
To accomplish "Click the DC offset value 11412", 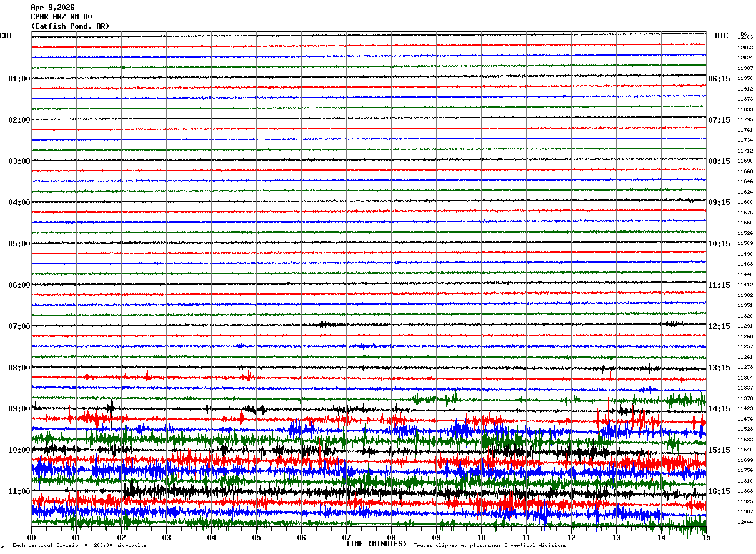I will pyautogui.click(x=745, y=285).
